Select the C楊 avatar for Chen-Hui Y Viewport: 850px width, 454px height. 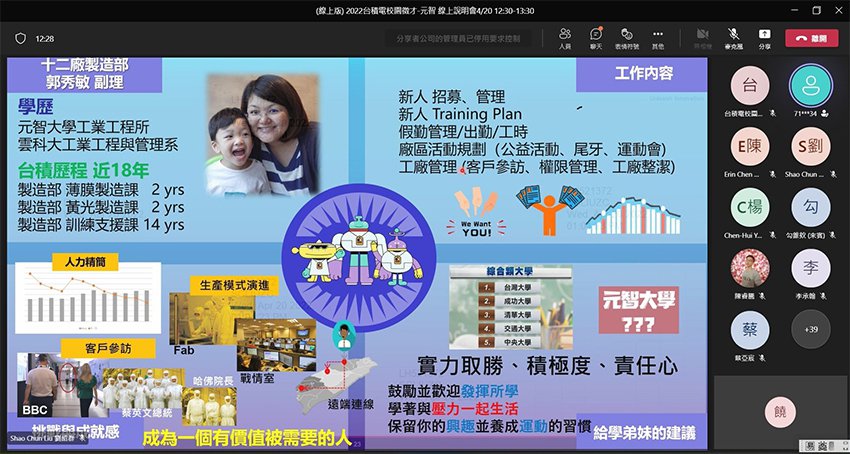coord(750,207)
